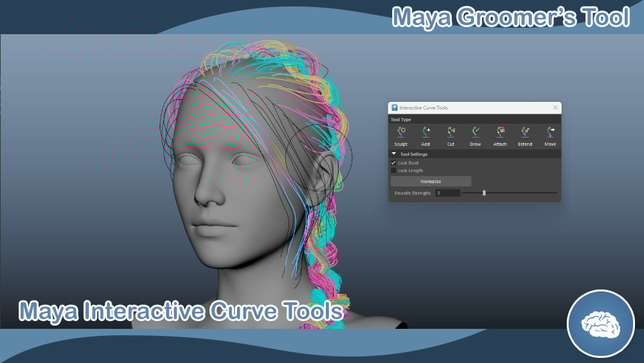Select the Add curve tool
Screen dimensions: 644x363
(x=426, y=136)
